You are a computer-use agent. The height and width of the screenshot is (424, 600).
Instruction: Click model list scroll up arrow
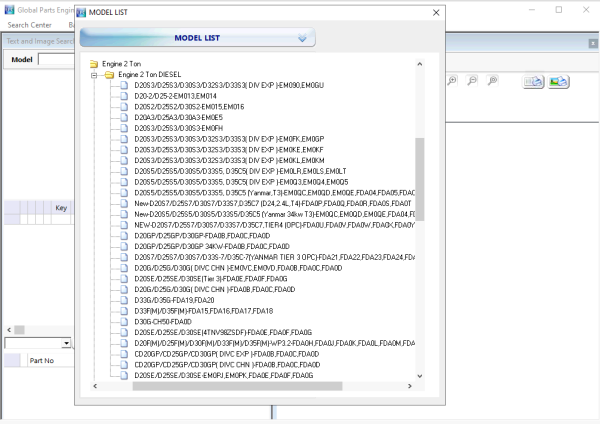420,64
